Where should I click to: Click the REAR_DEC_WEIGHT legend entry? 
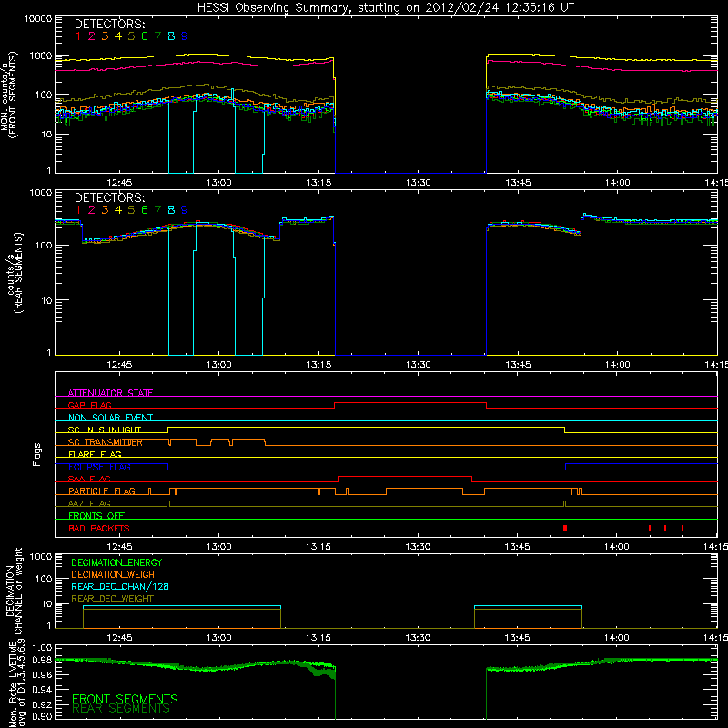(112, 599)
